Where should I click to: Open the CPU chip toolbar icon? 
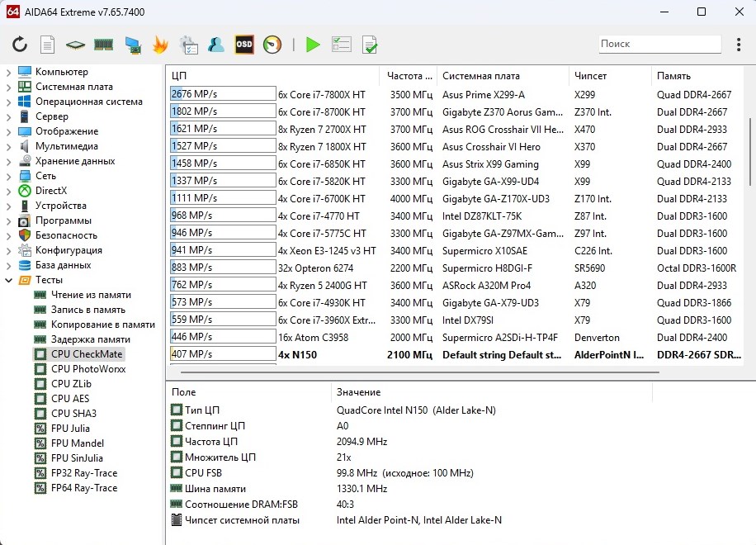coord(76,45)
